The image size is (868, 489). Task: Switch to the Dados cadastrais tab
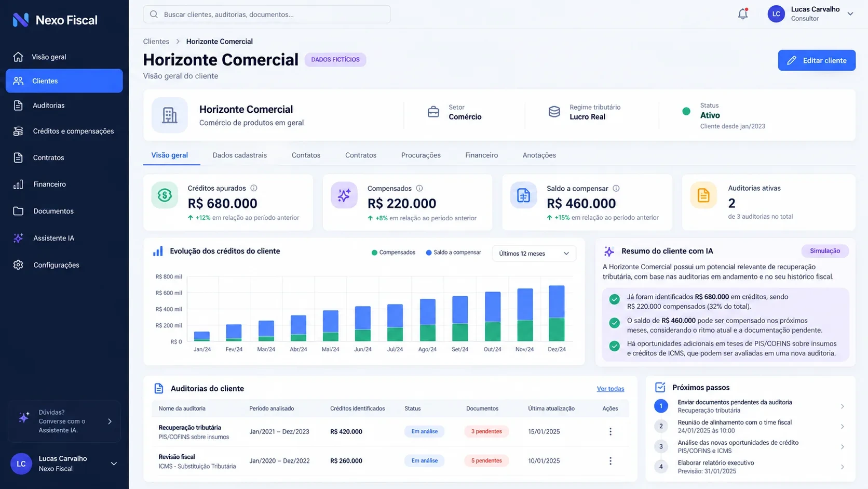[x=240, y=155]
